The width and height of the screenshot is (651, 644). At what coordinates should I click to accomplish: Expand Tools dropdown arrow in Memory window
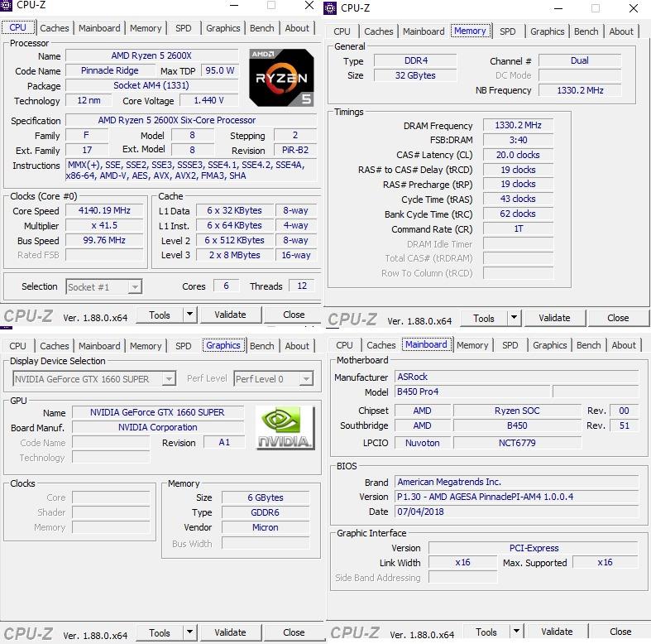514,318
